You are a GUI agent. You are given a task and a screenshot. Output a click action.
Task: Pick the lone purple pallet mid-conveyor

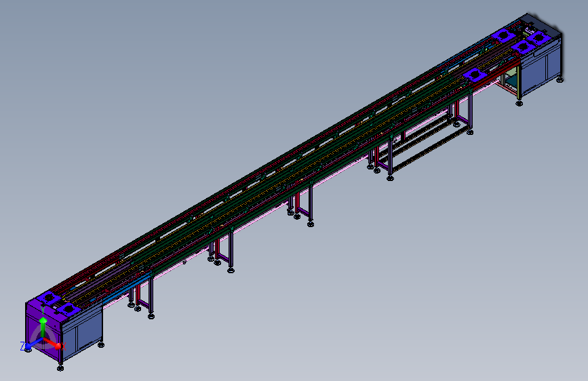tap(475, 75)
